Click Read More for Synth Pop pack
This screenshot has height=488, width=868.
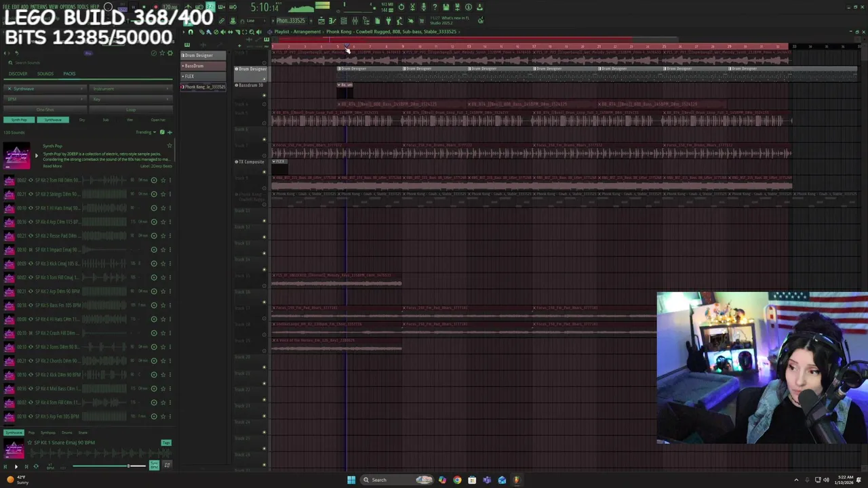[x=52, y=166]
